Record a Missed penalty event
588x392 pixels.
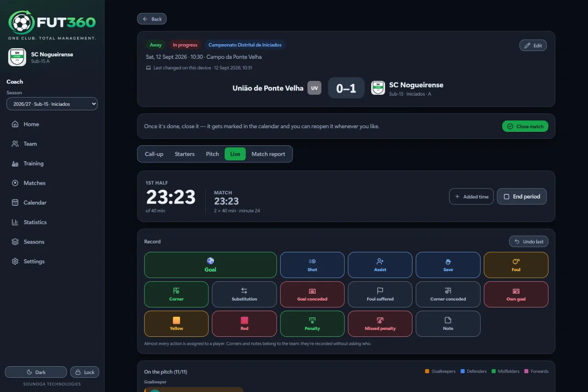pyautogui.click(x=380, y=324)
